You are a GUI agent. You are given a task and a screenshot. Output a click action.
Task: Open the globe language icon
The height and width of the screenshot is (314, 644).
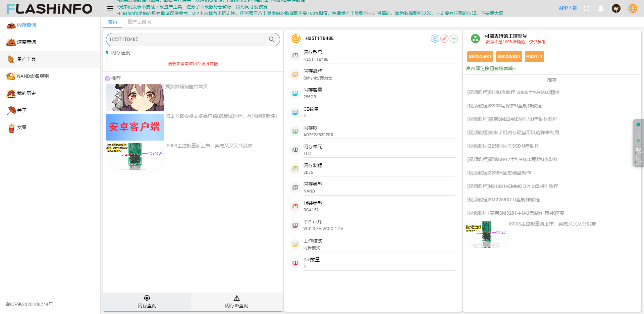pyautogui.click(x=633, y=8)
